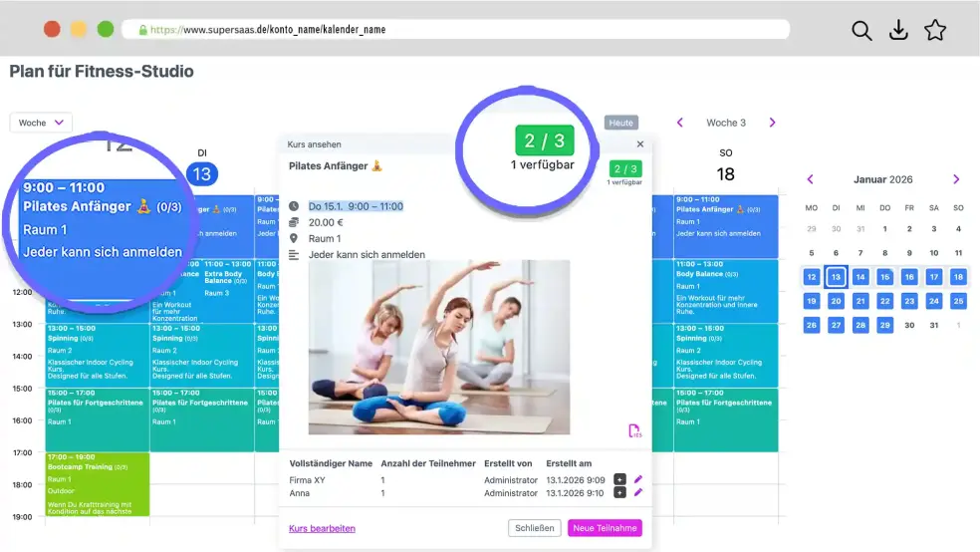Select date 12 in mini calendar

coord(812,277)
